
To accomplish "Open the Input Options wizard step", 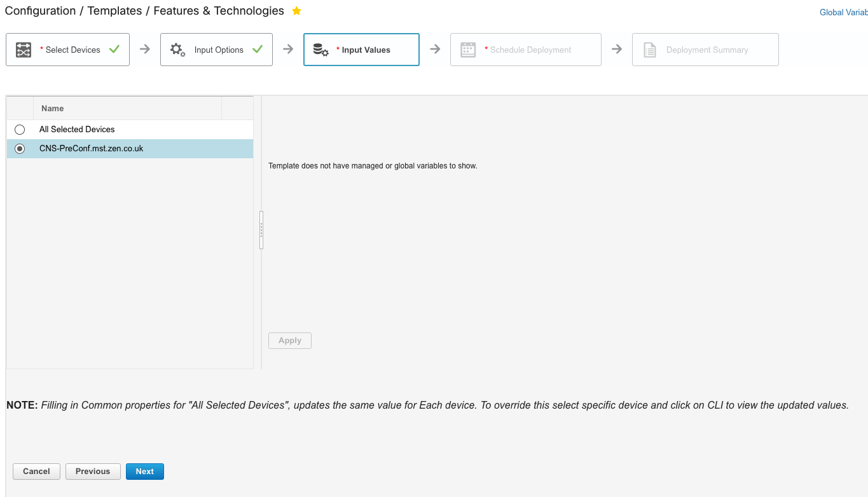I will (x=216, y=50).
